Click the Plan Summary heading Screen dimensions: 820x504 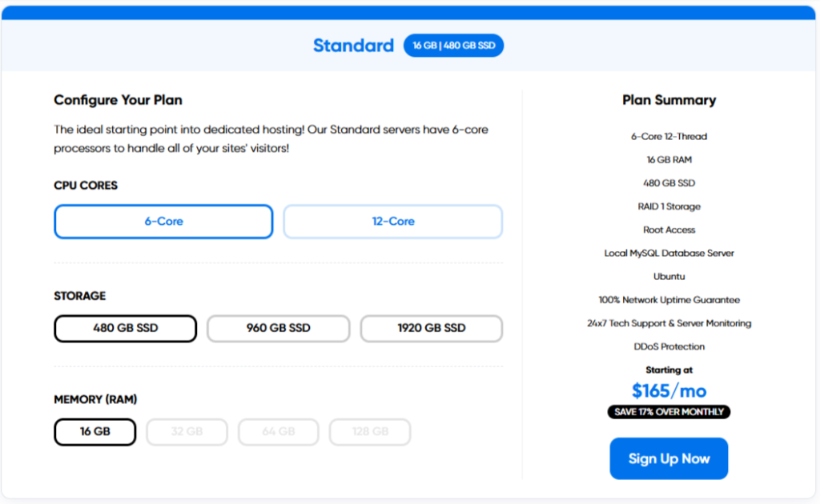pos(669,100)
